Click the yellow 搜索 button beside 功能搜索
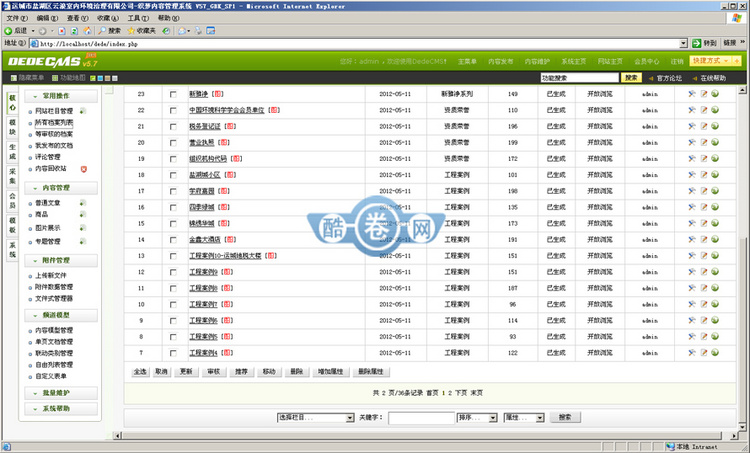Screen dimensions: 750x453 click(631, 77)
